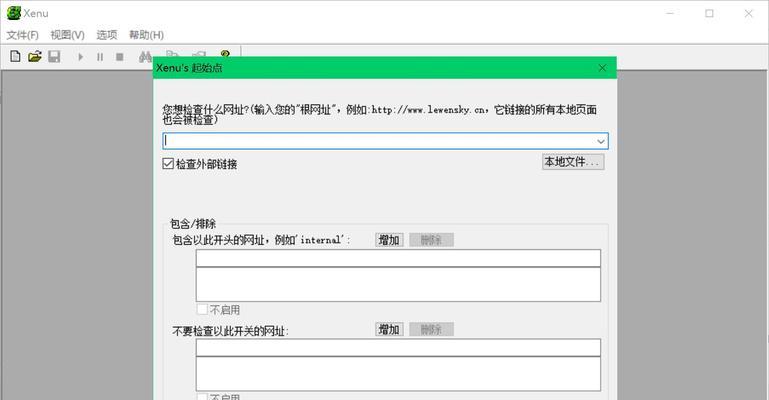This screenshot has width=769, height=400.
Task: Expand the root URL dropdown arrow
Action: [x=601, y=141]
